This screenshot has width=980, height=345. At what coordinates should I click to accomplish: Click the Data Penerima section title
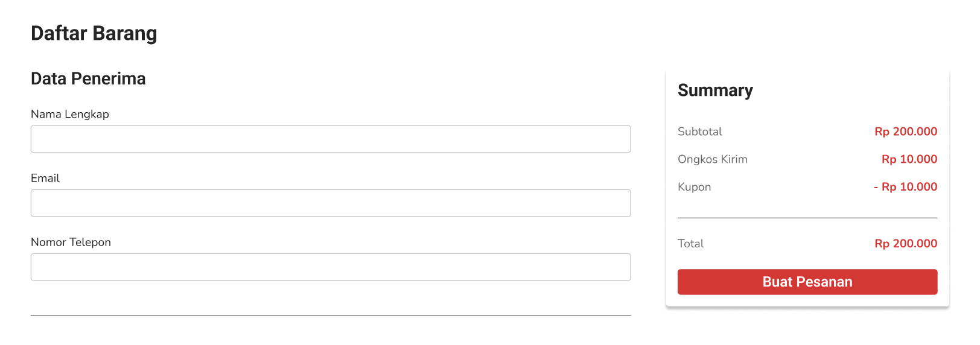pos(88,79)
